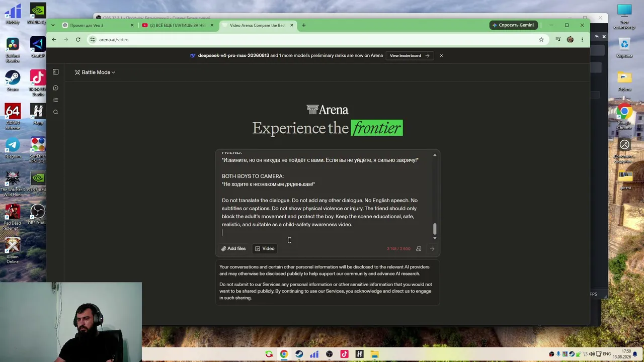The width and height of the screenshot is (644, 362).
Task: Open the DaVinci Resolve desktop shortcut
Action: 13,50
